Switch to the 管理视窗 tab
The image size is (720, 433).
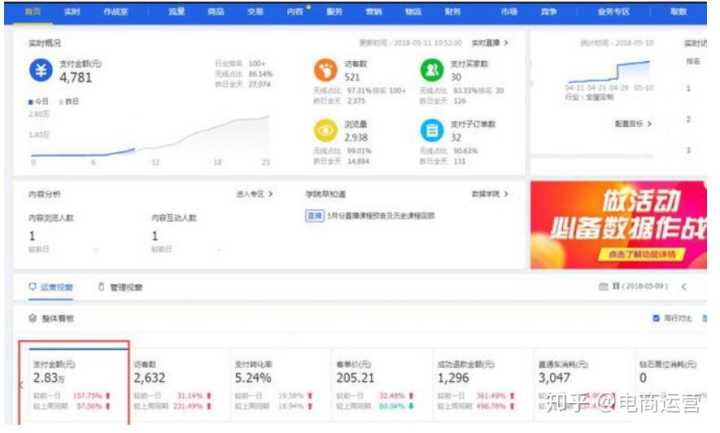point(120,287)
